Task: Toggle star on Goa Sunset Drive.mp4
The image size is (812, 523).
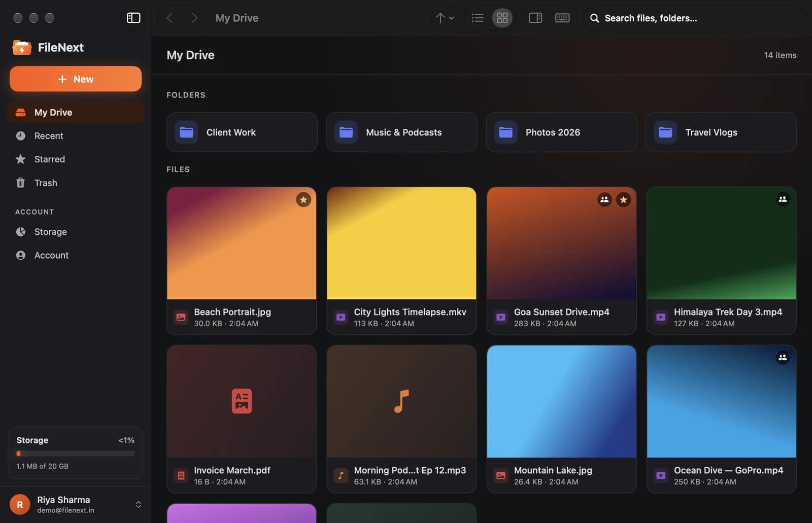Action: (x=623, y=199)
